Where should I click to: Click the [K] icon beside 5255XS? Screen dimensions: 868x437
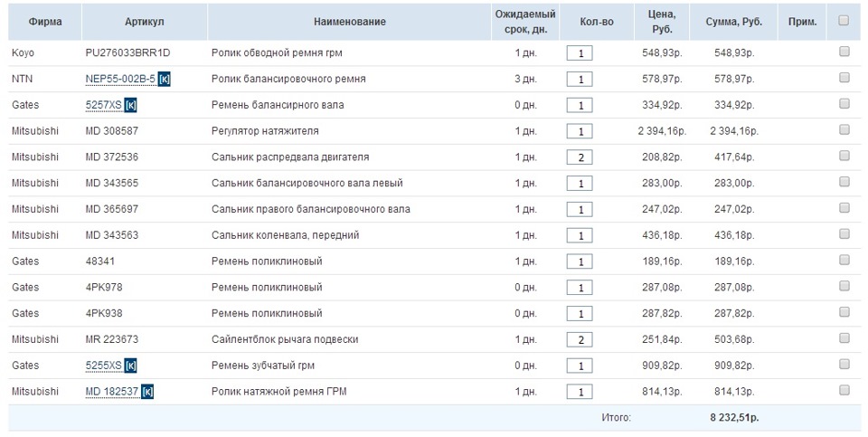click(x=130, y=366)
